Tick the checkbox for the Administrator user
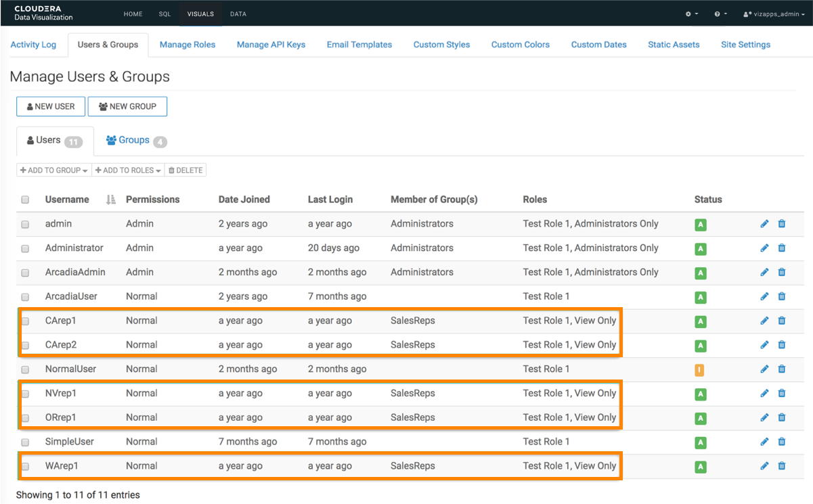The image size is (813, 504). (x=25, y=249)
